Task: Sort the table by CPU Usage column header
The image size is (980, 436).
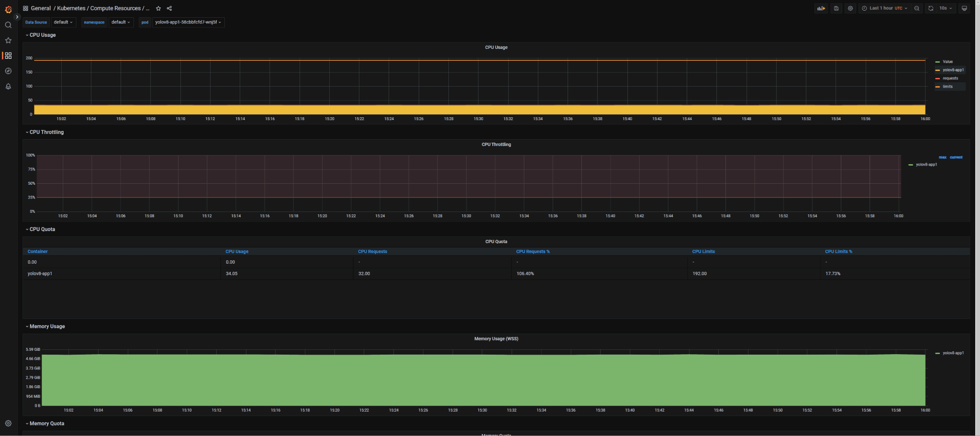Action: [x=237, y=251]
